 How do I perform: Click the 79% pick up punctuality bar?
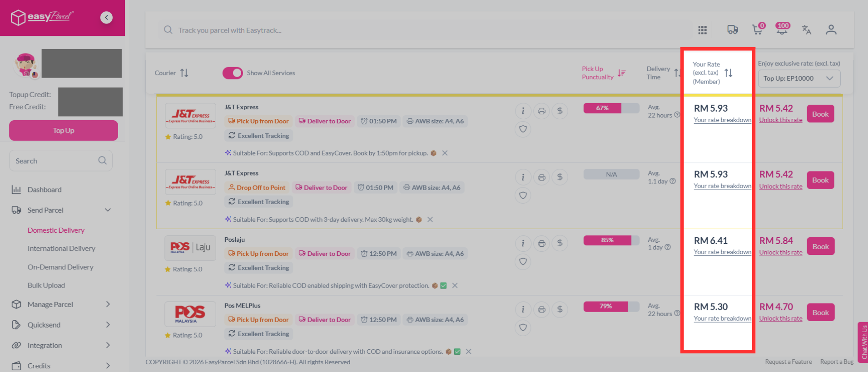pyautogui.click(x=611, y=306)
